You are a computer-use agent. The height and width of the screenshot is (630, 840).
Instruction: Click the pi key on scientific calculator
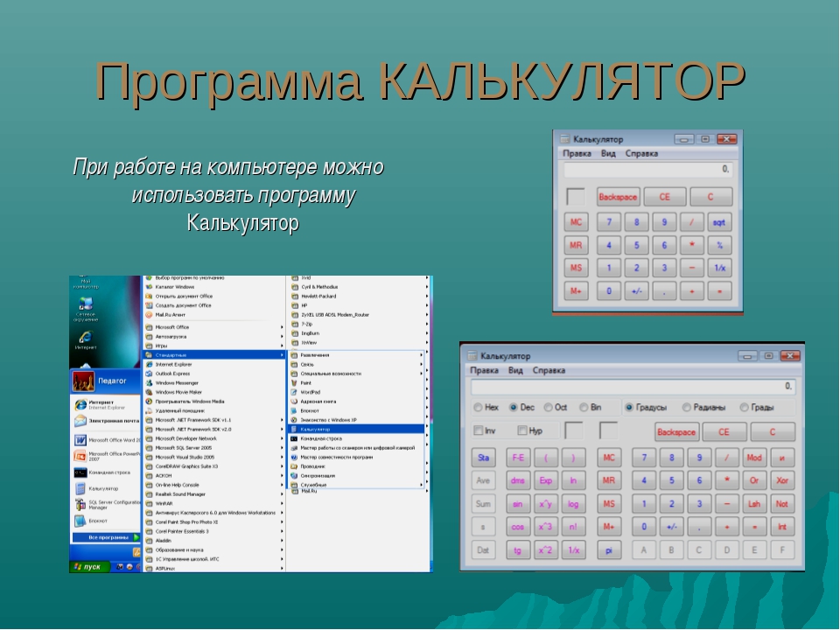pyautogui.click(x=609, y=549)
